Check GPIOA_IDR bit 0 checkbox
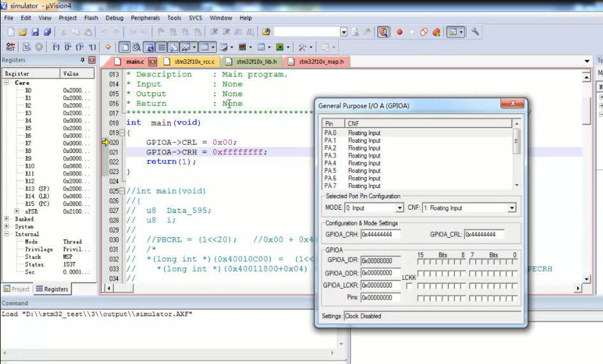The height and width of the screenshot is (364, 603). (x=514, y=262)
